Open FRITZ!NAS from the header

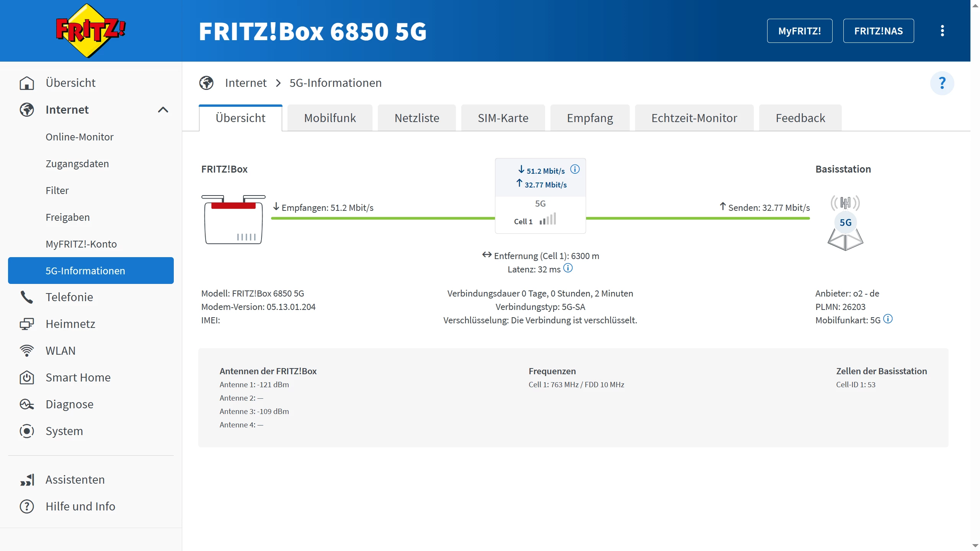tap(878, 31)
